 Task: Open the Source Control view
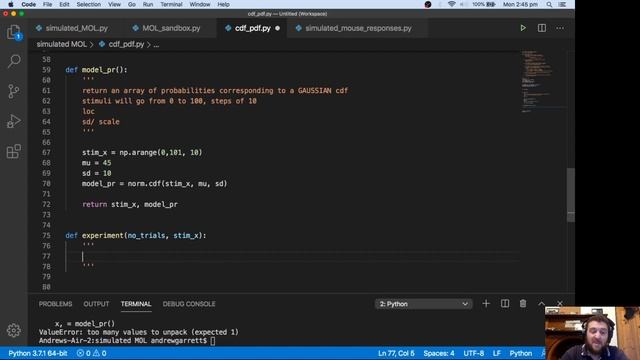[13, 91]
